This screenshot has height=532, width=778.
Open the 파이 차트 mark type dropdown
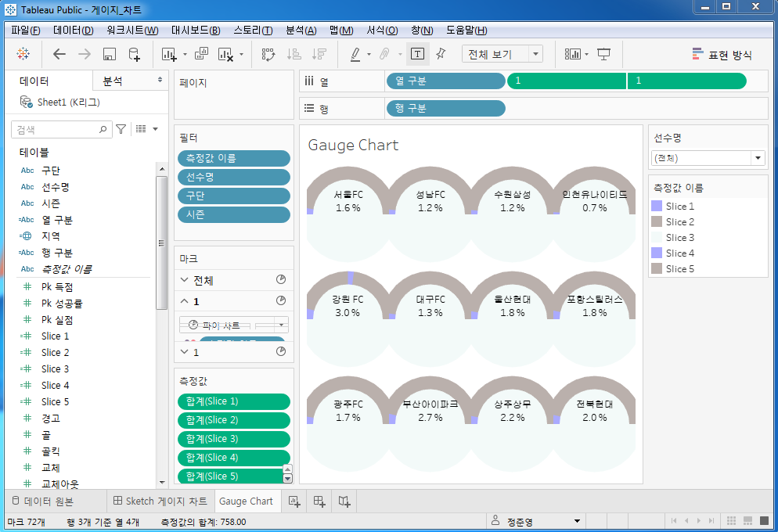(234, 325)
